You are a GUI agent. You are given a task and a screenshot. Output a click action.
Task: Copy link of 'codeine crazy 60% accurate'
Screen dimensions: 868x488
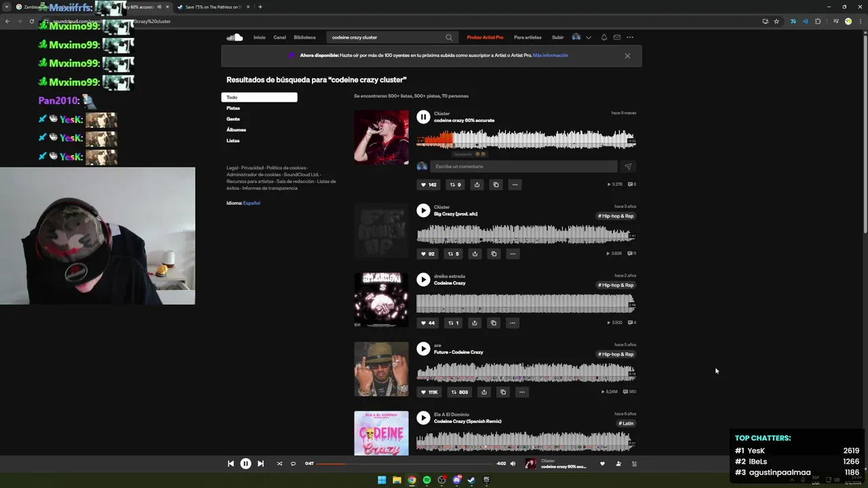point(496,184)
